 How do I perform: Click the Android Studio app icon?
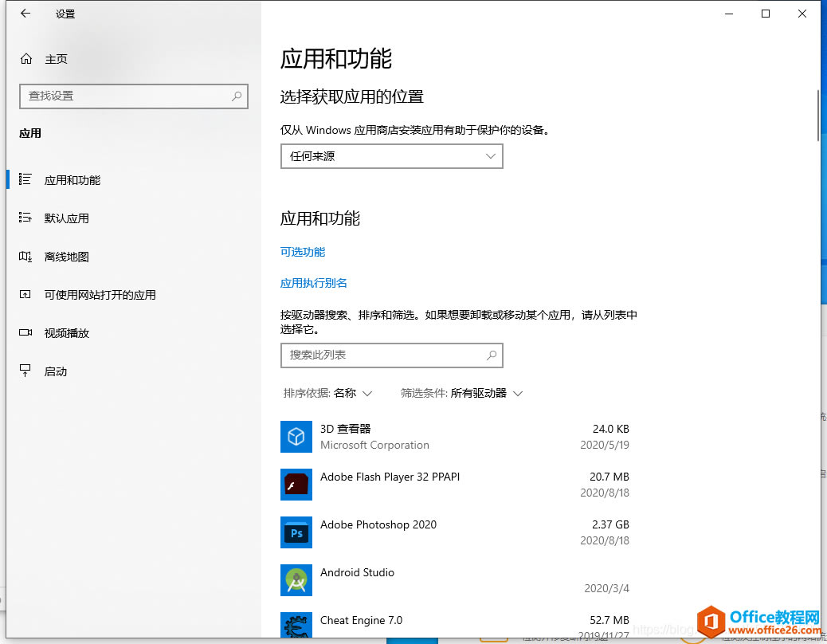coord(296,580)
